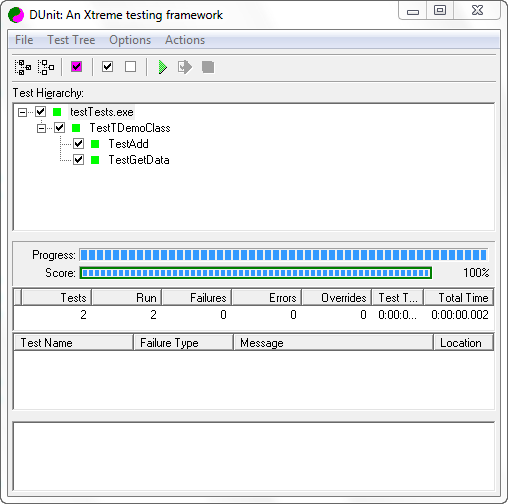Click the Test Name column header
This screenshot has height=504, width=508.
coord(73,343)
